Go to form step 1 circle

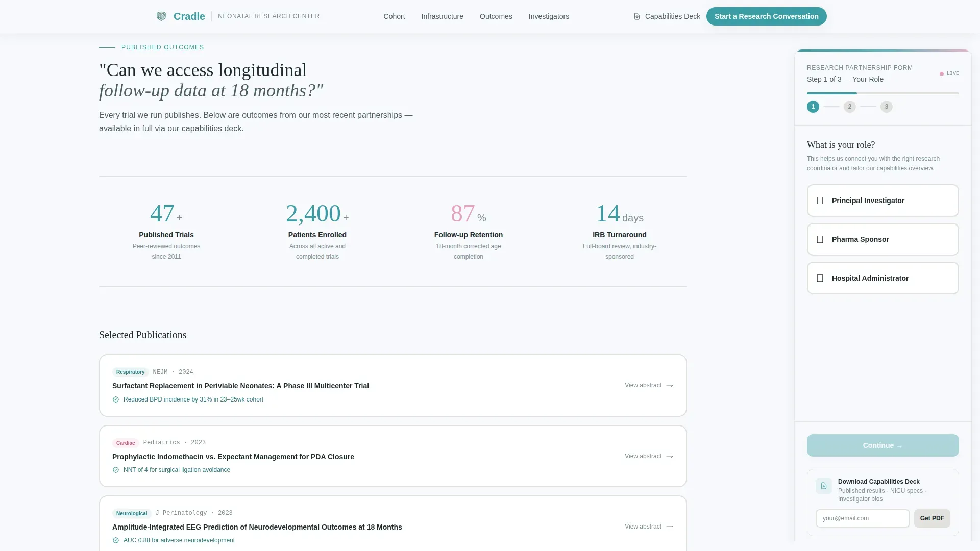pos(813,107)
